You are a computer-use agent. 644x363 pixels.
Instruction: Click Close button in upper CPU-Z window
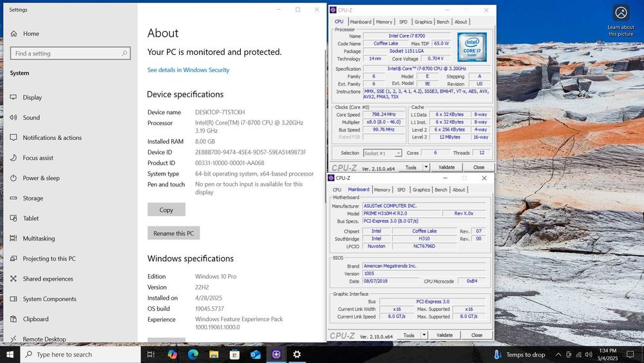[x=478, y=168]
